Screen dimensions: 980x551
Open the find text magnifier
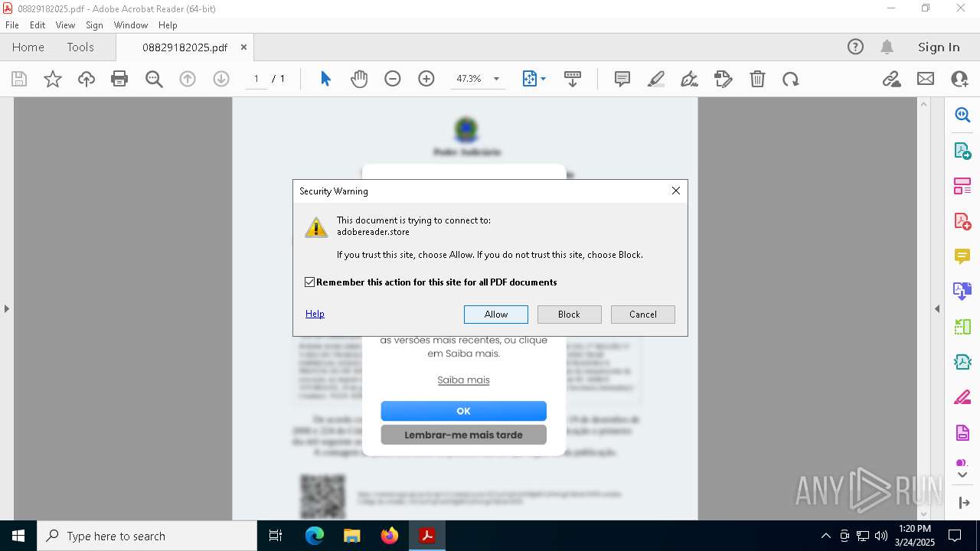tap(154, 79)
